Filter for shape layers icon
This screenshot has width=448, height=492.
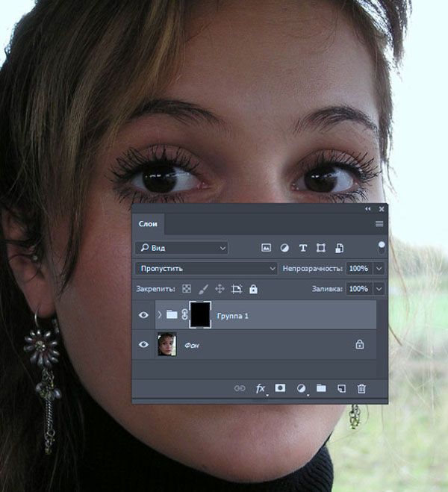pos(321,248)
